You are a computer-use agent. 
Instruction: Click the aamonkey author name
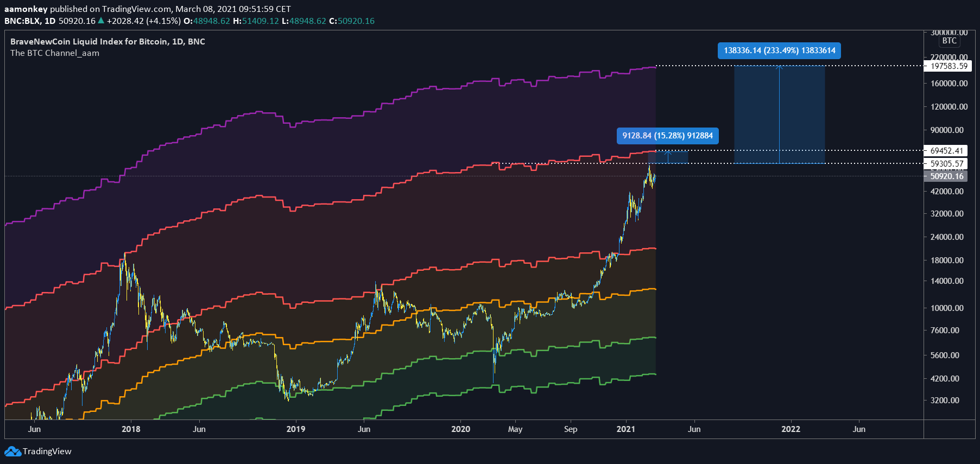(26, 9)
